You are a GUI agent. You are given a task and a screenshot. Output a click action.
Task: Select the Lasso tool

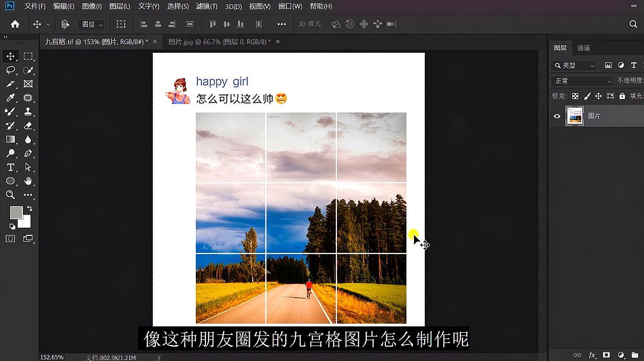coord(11,70)
